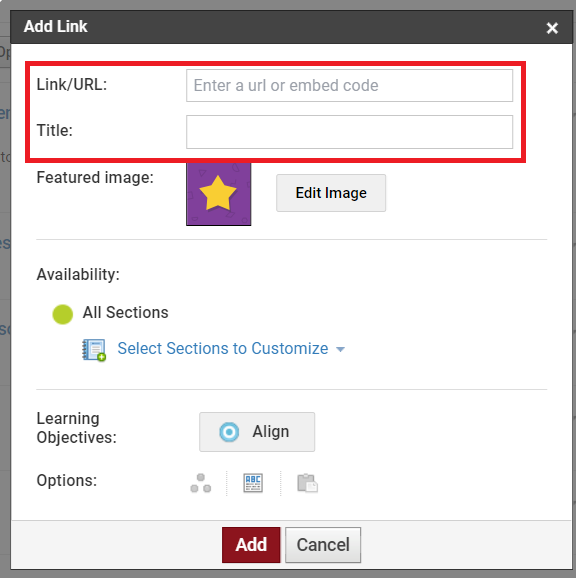Click the Align learning objectives button
576x578 pixels.
(257, 432)
